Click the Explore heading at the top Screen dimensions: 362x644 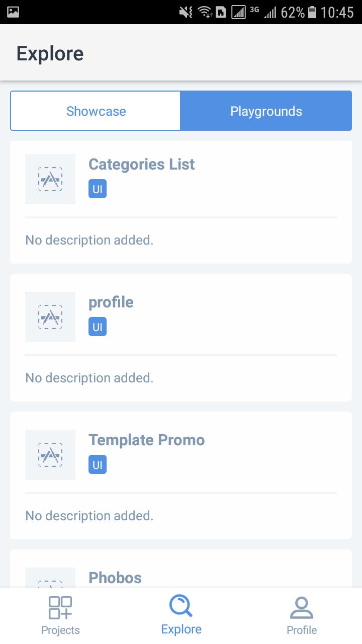coord(50,53)
